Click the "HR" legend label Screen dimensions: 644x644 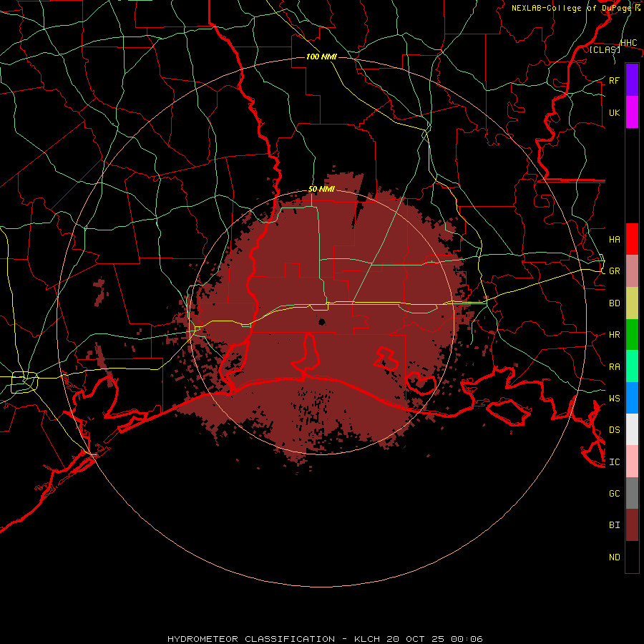point(614,335)
